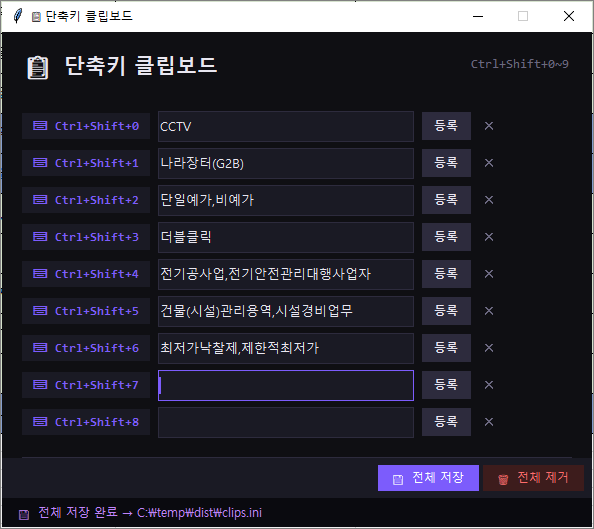Click 등록 beside the empty Ctrl+Shift+7 field
Viewport: 594px width, 529px height.
tap(446, 385)
